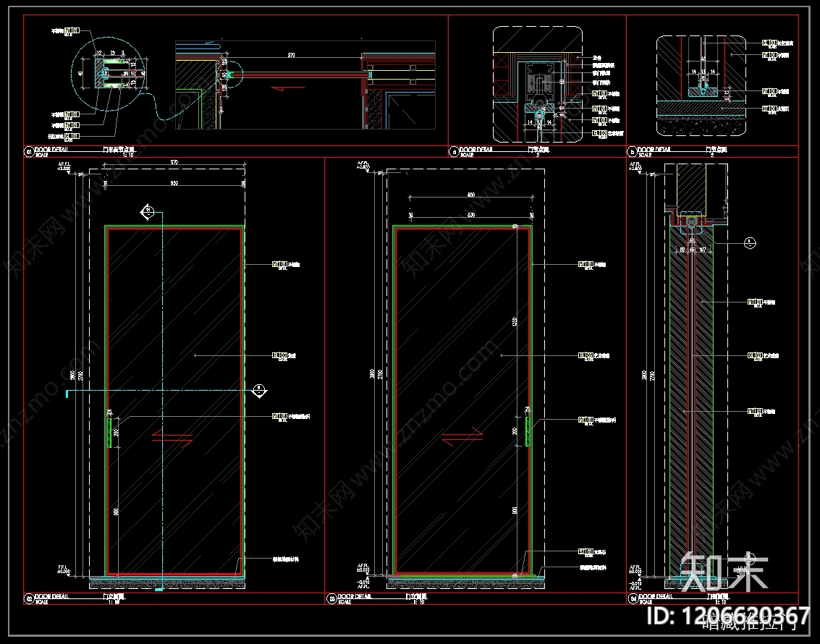This screenshot has width=820, height=644.
Task: Click the circled 'a' detail bubble
Action: tap(454, 152)
